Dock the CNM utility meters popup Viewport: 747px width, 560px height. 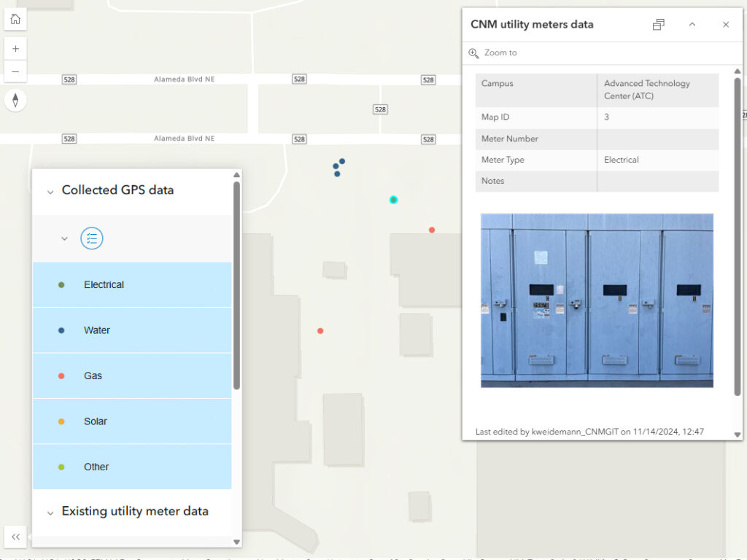pos(658,25)
